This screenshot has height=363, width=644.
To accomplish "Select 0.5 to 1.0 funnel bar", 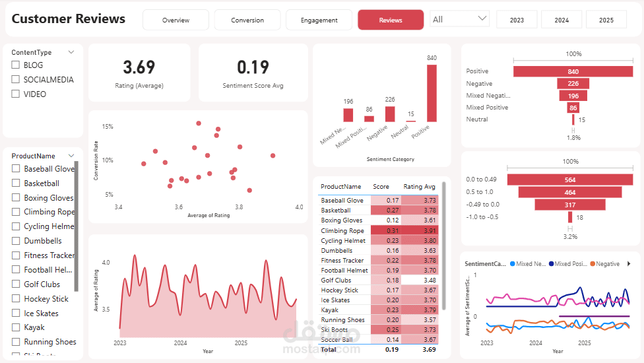I will tap(570, 192).
